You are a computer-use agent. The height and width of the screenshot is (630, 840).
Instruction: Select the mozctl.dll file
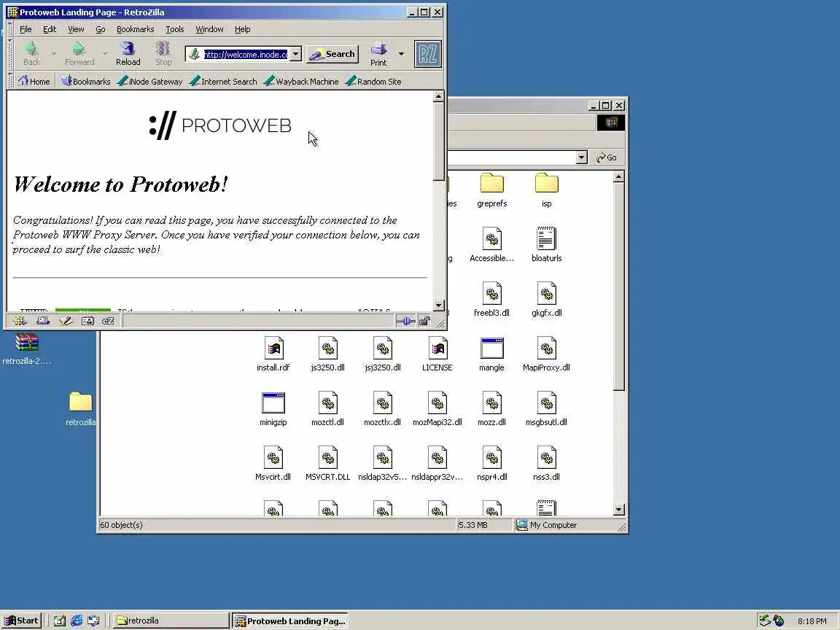[x=328, y=408]
